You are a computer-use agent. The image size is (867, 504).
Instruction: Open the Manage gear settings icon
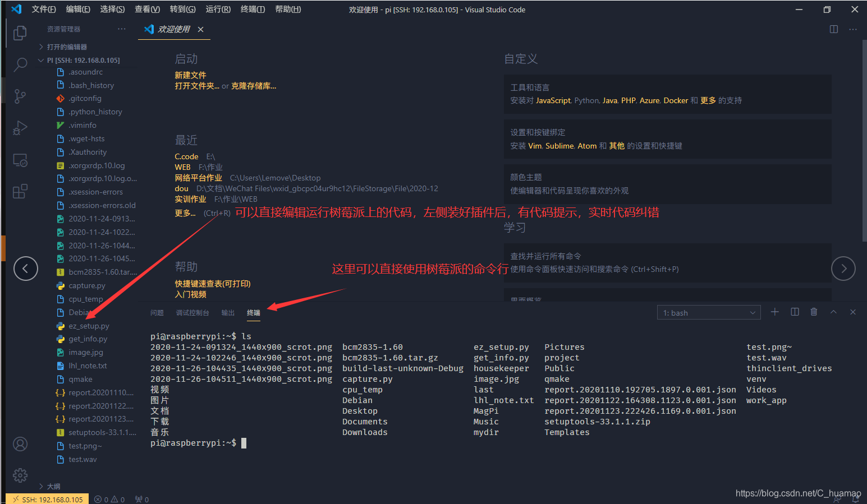click(x=20, y=475)
